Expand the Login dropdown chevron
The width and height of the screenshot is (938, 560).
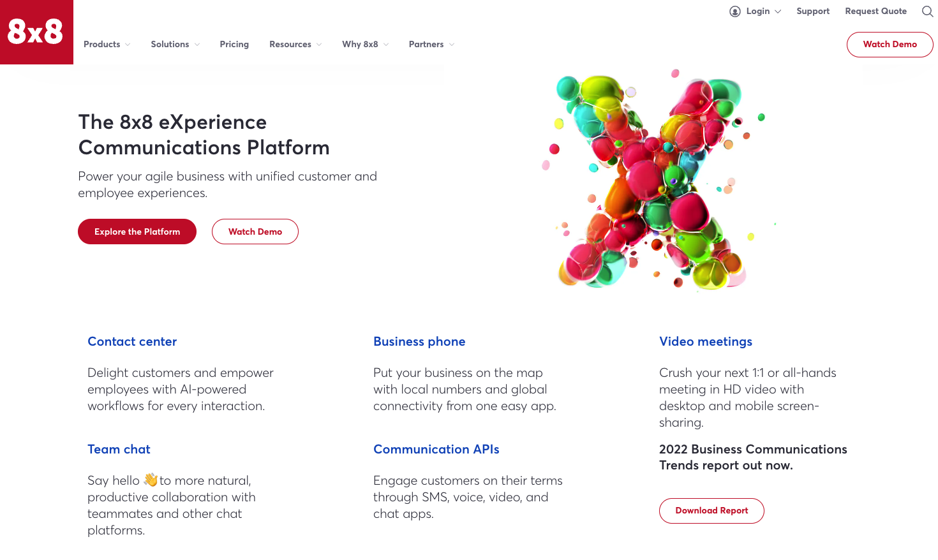click(x=778, y=11)
